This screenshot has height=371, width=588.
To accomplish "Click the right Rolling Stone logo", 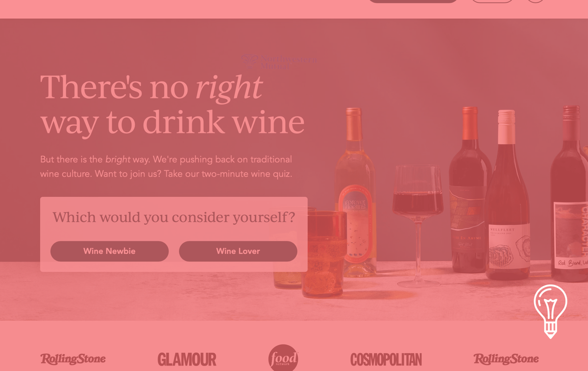I will [506, 359].
